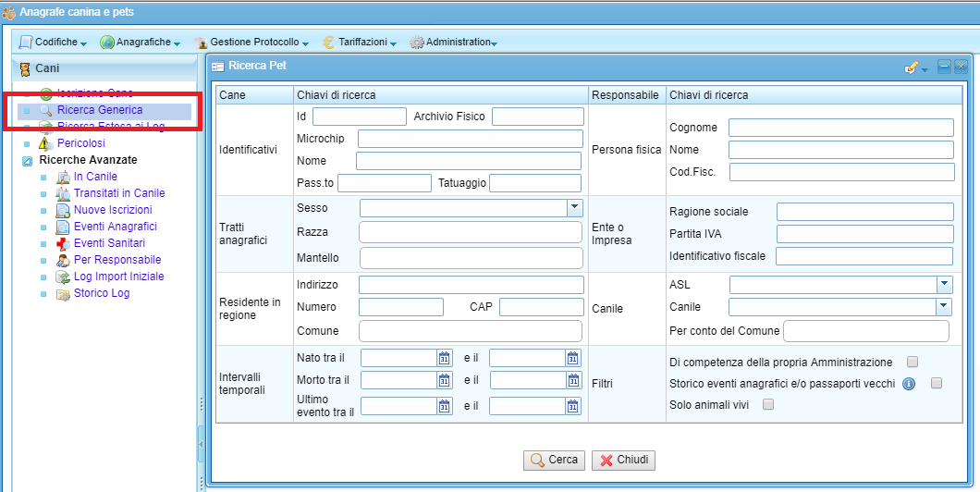Click the Ricerca Generica magnifier icon
980x492 pixels.
(x=46, y=111)
